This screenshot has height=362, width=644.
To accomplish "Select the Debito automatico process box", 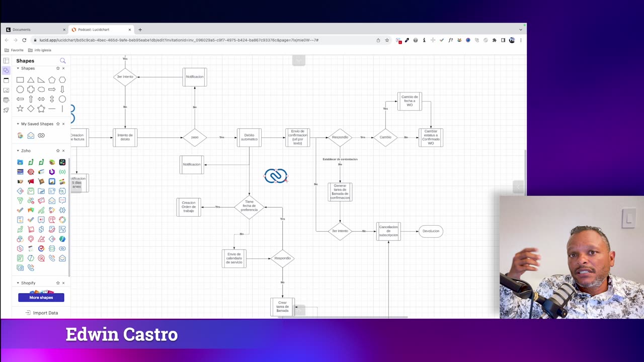I will [x=249, y=137].
